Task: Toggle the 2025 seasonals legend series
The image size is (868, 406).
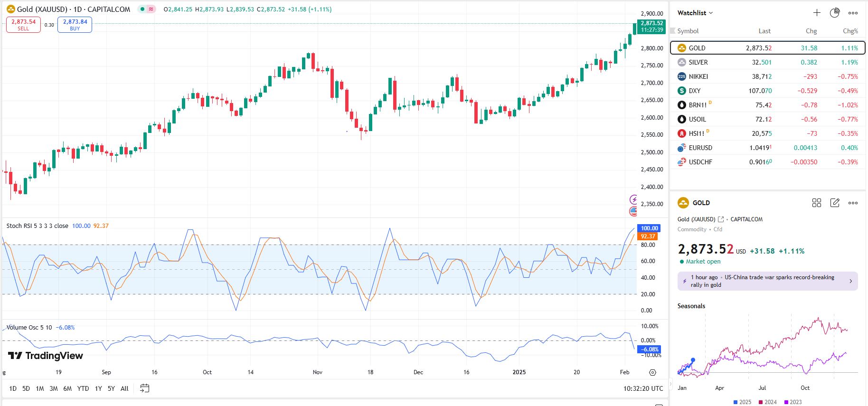Action: (742, 402)
